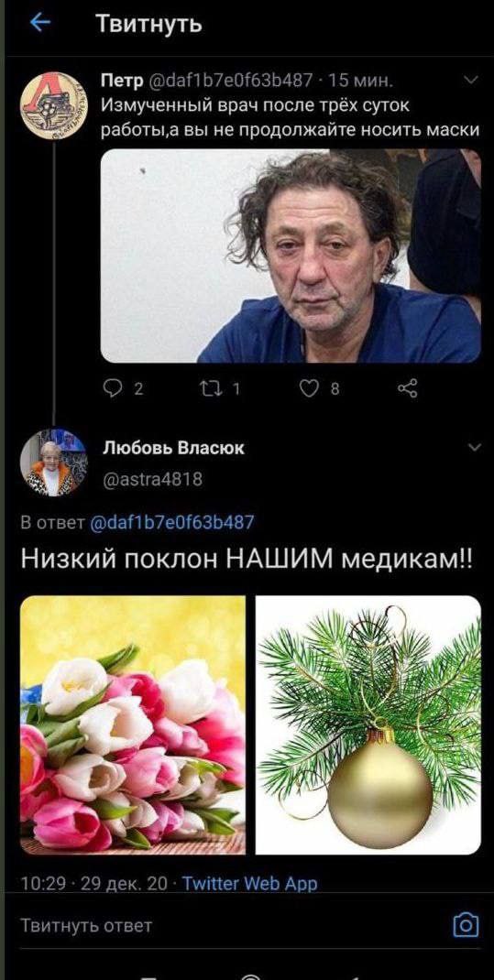Screen dimensions: 494x980
Task: Expand options chevron on Петр's tweet
Action: [x=472, y=80]
